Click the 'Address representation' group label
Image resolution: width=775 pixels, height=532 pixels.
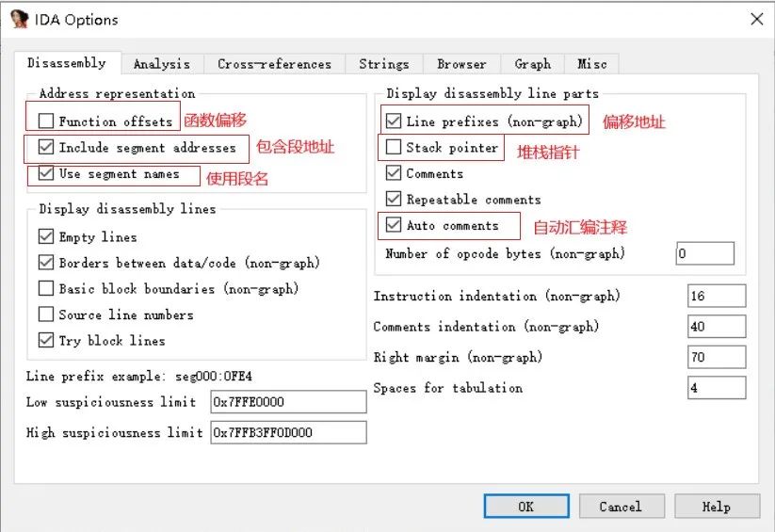tap(117, 93)
